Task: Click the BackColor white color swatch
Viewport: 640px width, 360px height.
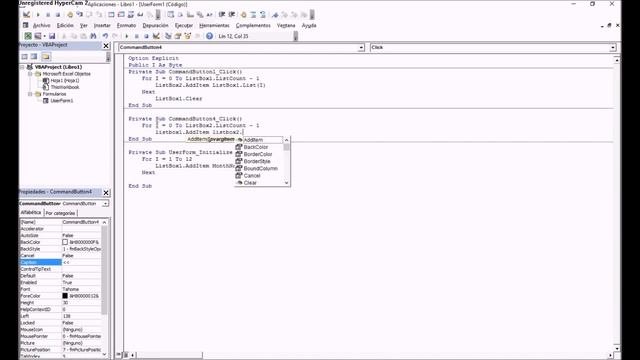Action: 65,242
